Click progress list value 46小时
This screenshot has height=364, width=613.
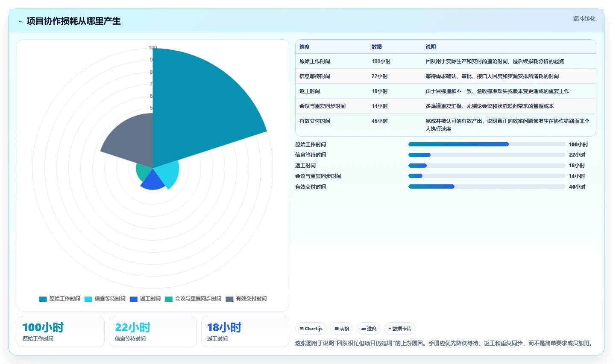point(577,187)
